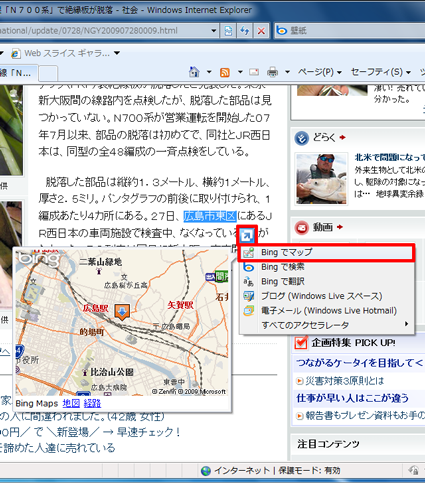Viewport: 425px width, 483px height.
Task: Click the Bing map icon in menu
Action: [249, 253]
